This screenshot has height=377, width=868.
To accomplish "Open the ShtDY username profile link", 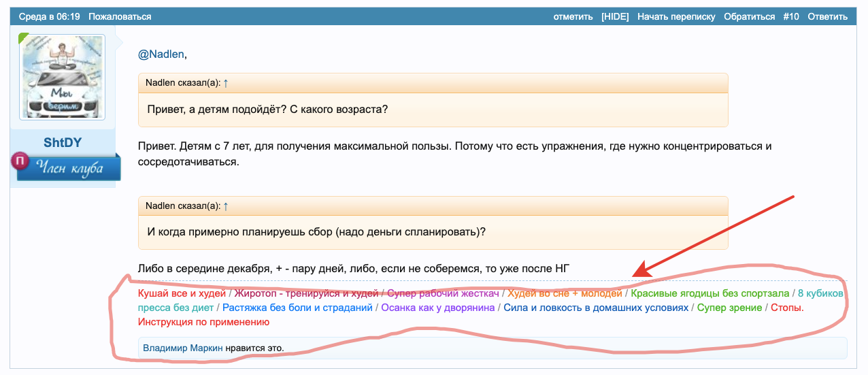I will point(62,142).
